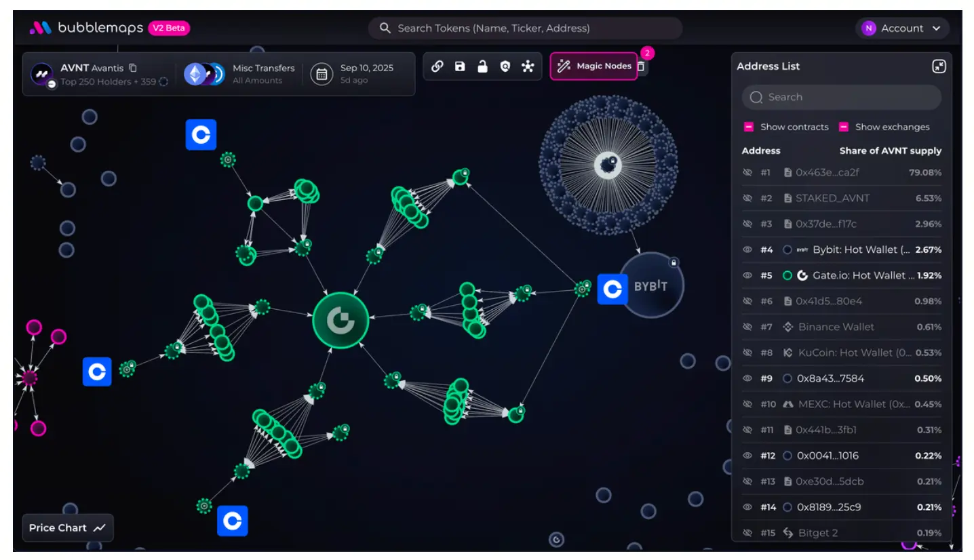The height and width of the screenshot is (560, 974).
Task: Click the Magic Nodes button
Action: pyautogui.click(x=593, y=66)
